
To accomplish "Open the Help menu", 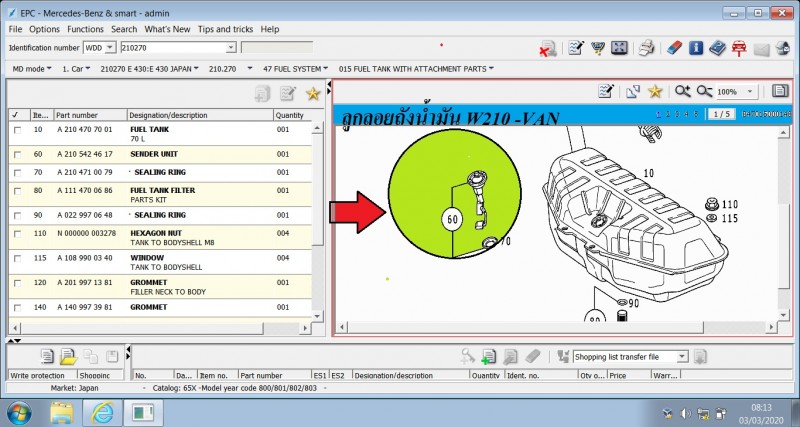I will point(270,29).
